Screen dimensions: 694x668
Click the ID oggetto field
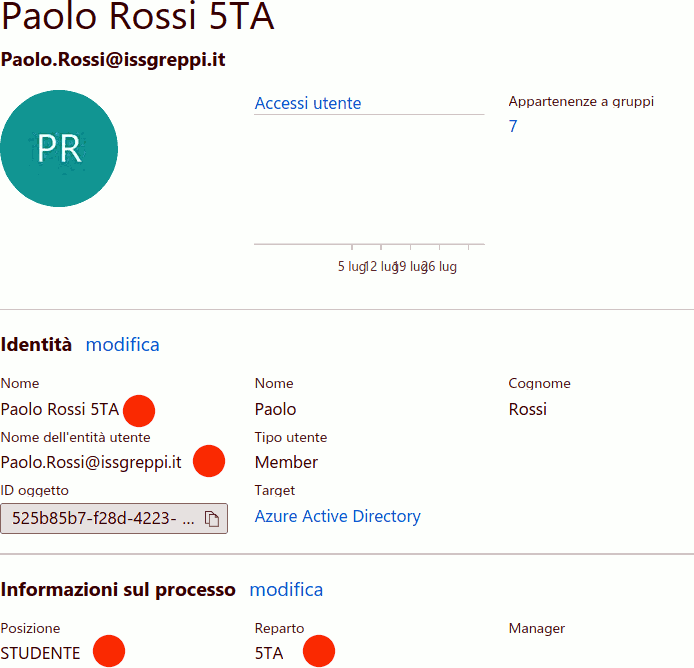pyautogui.click(x=103, y=519)
